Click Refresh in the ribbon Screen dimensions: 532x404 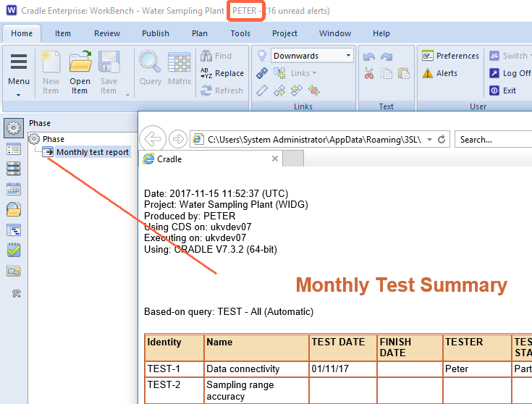tap(222, 91)
